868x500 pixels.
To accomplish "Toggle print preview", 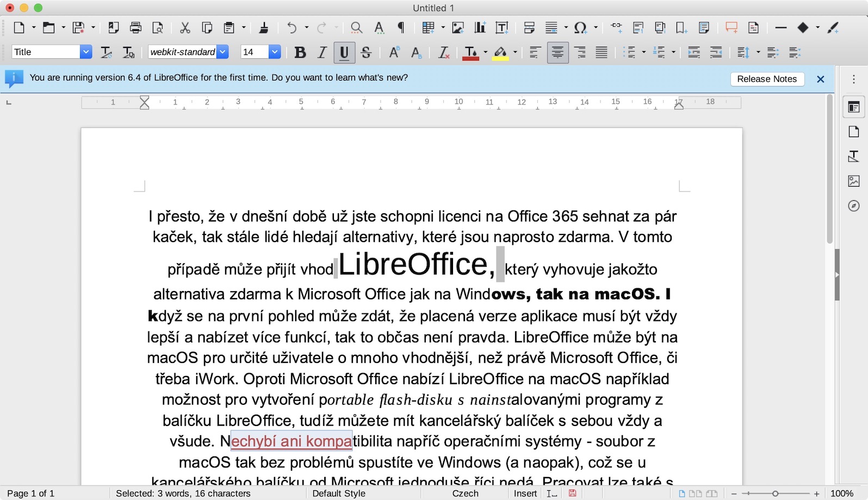I will pos(158,28).
